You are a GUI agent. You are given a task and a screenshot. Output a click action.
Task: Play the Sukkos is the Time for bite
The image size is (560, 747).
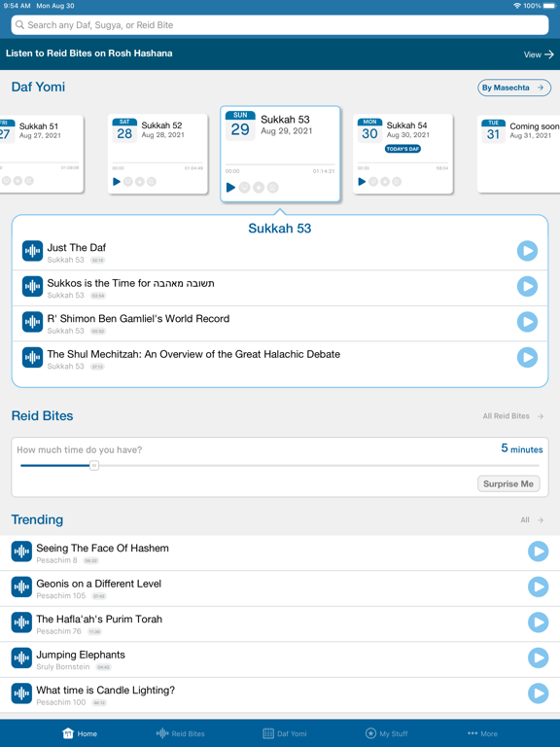click(527, 286)
